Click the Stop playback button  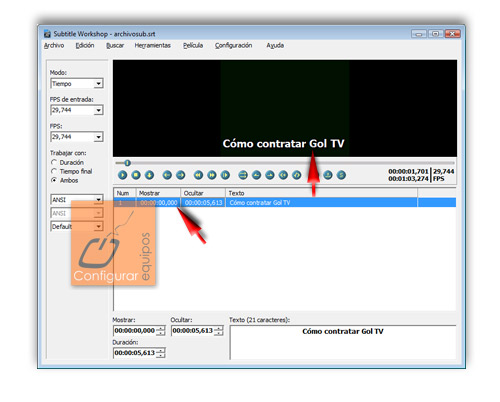coord(136,175)
